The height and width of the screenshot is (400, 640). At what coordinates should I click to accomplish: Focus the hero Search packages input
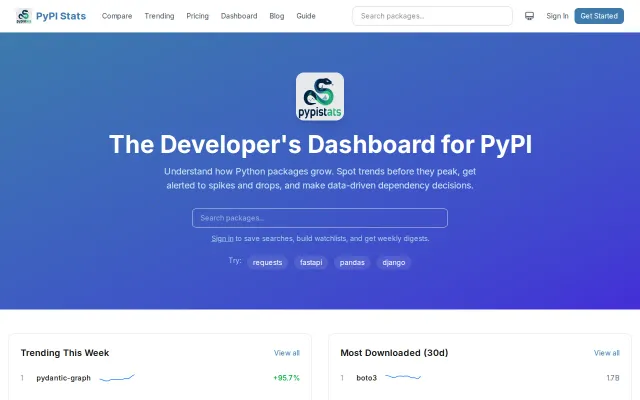[320, 218]
